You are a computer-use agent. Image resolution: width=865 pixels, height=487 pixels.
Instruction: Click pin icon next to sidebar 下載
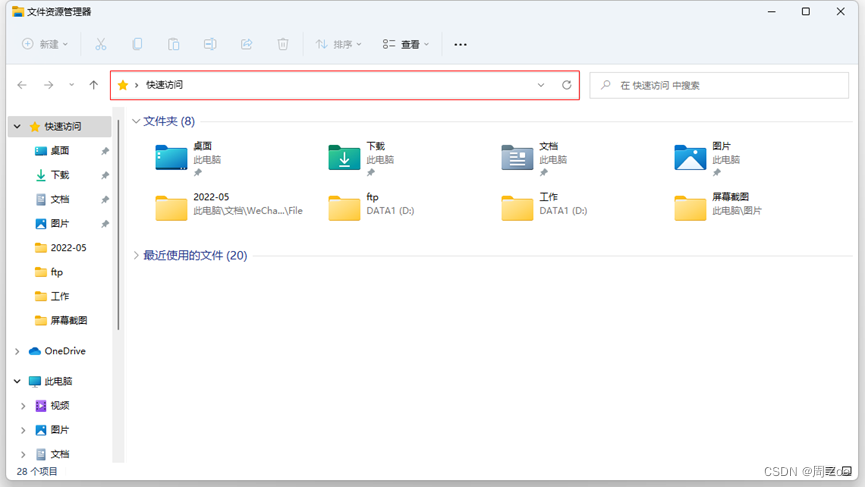pyautogui.click(x=105, y=175)
